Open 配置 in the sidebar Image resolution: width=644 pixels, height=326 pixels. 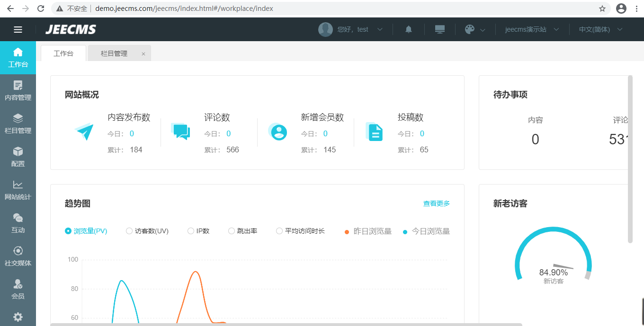(18, 157)
